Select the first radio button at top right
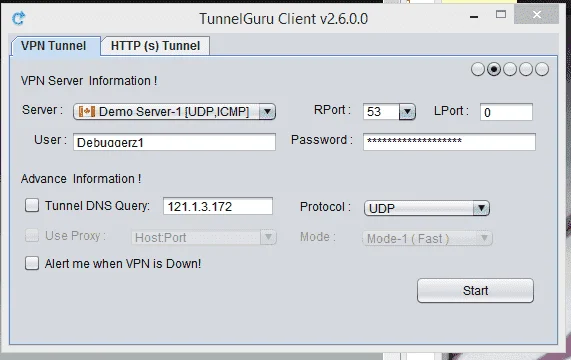The width and height of the screenshot is (571, 360). [478, 69]
